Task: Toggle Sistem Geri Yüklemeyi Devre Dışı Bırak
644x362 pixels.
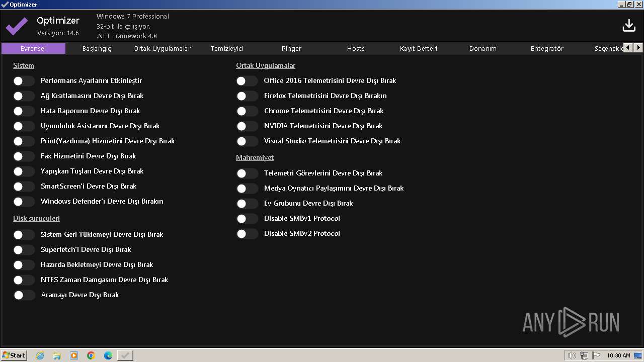Action: pos(24,234)
